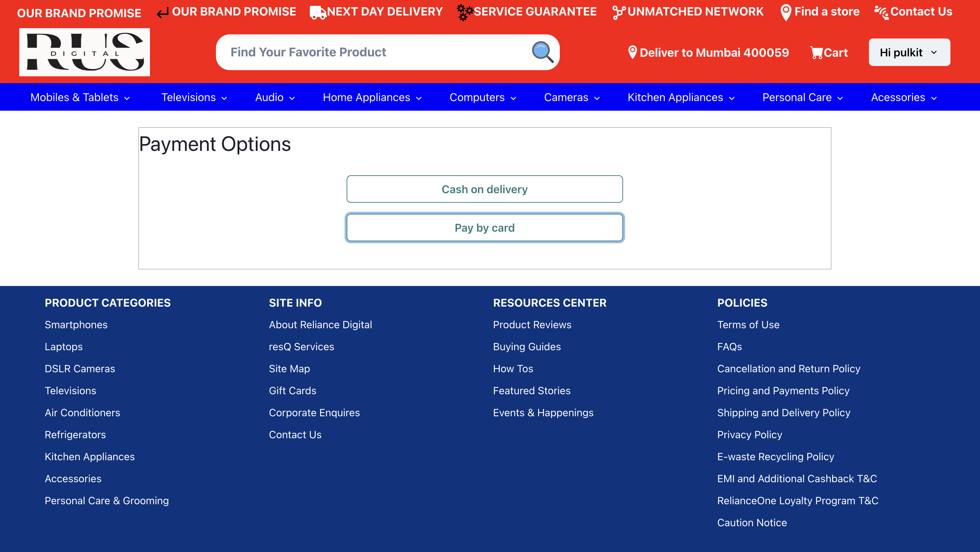Select Cash on delivery payment option
Image resolution: width=980 pixels, height=552 pixels.
pos(484,189)
